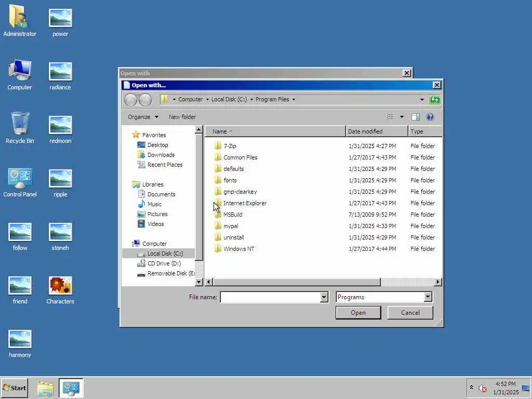Expand the Local Disk (C:) breadcrumb arrow

pyautogui.click(x=251, y=99)
